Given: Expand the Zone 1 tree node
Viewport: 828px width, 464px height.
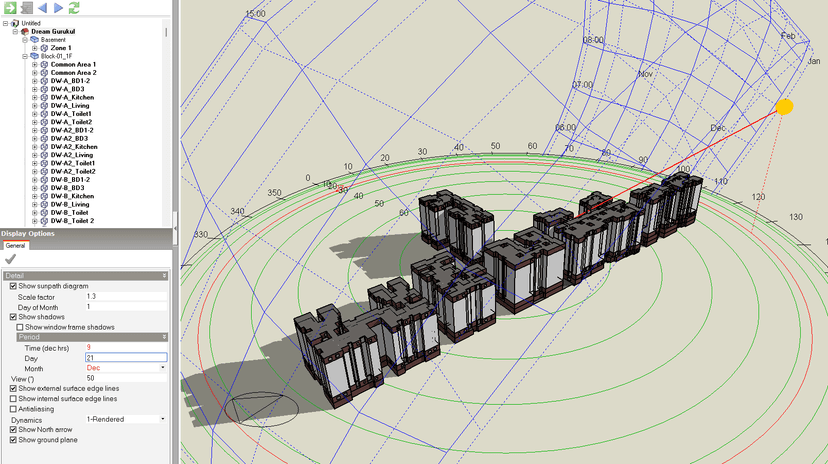Looking at the screenshot, I should click(37, 48).
